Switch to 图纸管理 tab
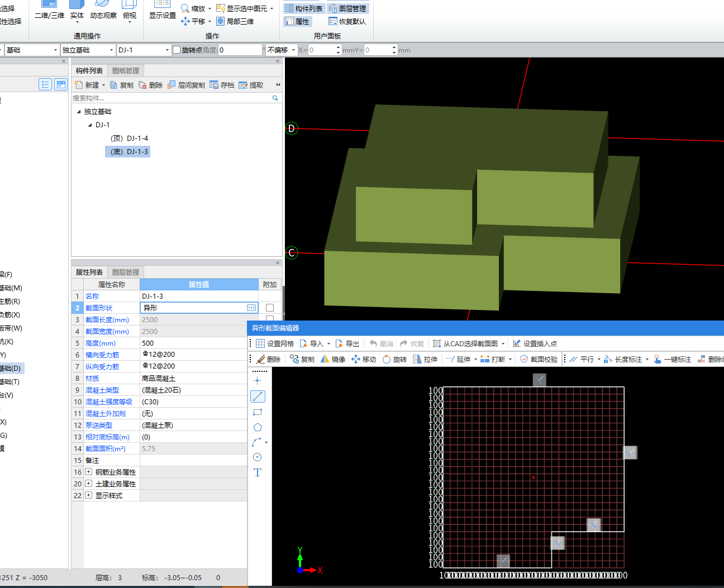 pyautogui.click(x=126, y=70)
